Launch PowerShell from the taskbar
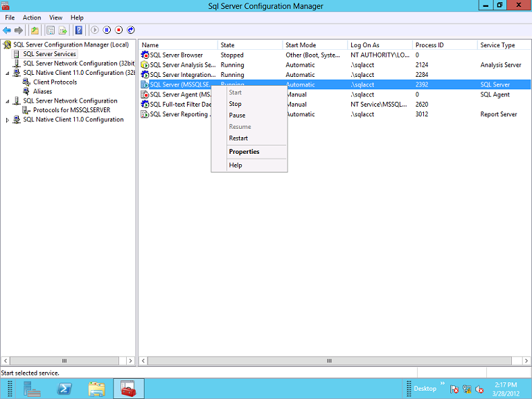The width and height of the screenshot is (532, 399). pyautogui.click(x=64, y=389)
